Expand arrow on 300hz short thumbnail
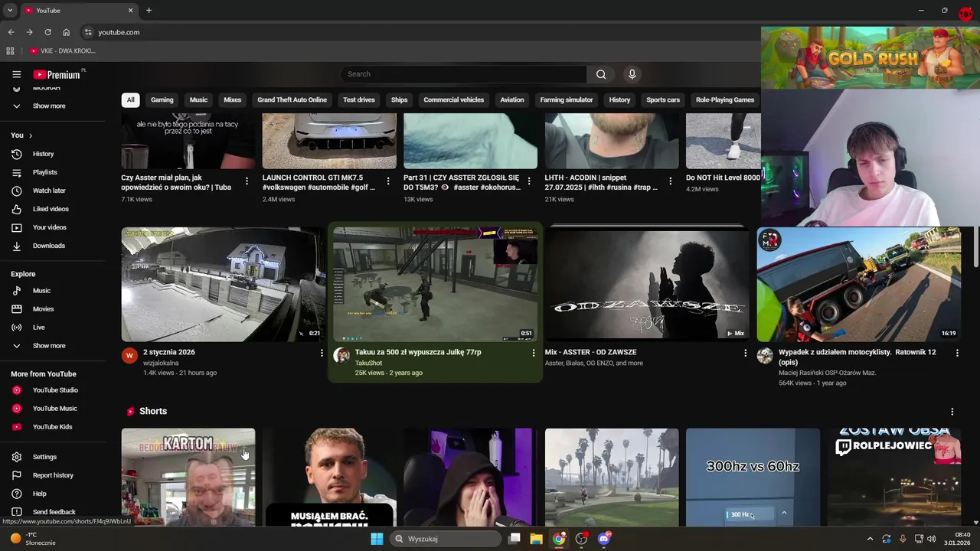 783,514
